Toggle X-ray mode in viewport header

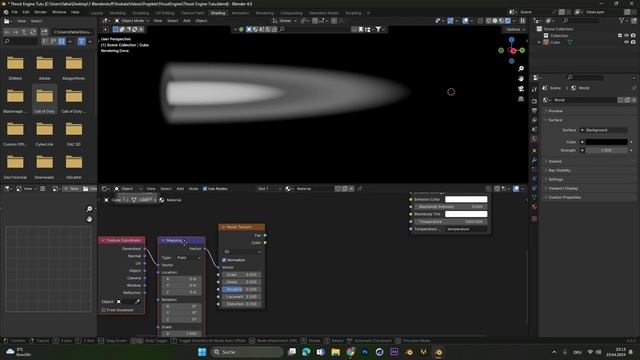coord(480,20)
